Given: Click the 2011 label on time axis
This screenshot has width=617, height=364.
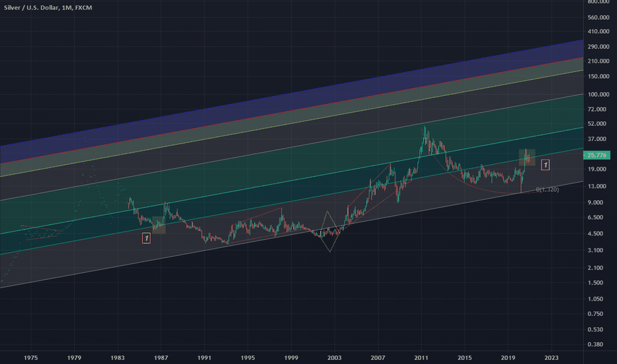Looking at the screenshot, I should coord(421,357).
